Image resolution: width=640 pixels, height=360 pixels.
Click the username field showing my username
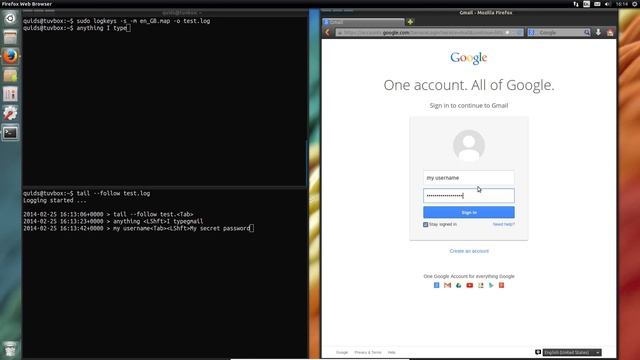[469, 178]
